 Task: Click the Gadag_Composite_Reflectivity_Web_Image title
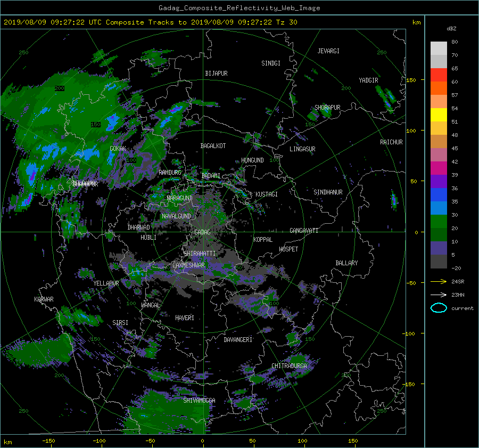click(x=239, y=8)
